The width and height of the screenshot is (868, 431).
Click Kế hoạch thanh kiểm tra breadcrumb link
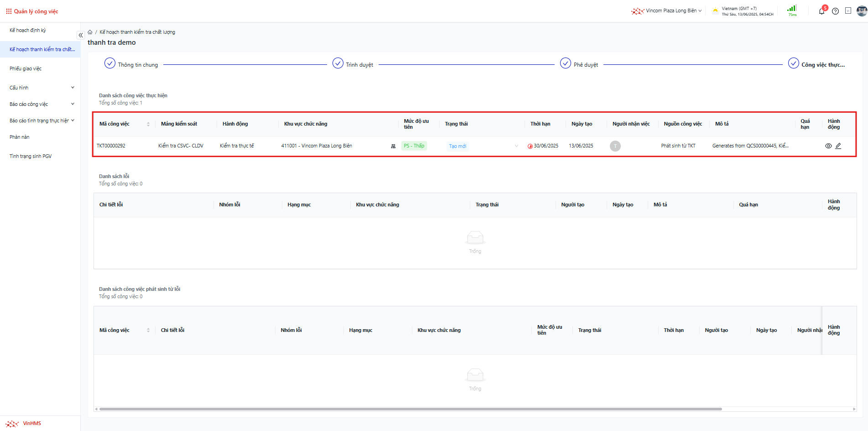[x=137, y=32]
